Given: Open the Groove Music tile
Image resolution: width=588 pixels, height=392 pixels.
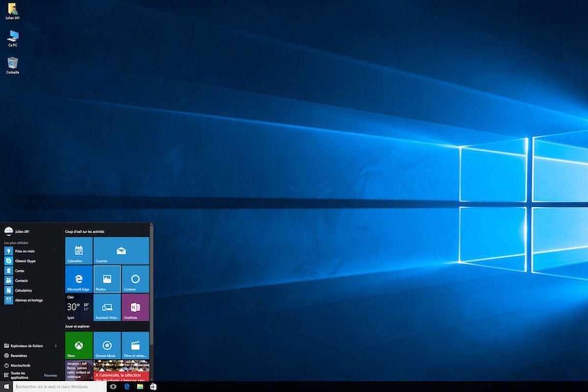Looking at the screenshot, I should coord(107,345).
